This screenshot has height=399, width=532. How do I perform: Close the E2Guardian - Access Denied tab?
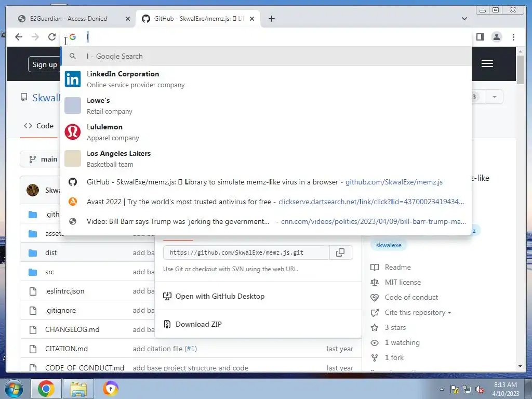[128, 19]
